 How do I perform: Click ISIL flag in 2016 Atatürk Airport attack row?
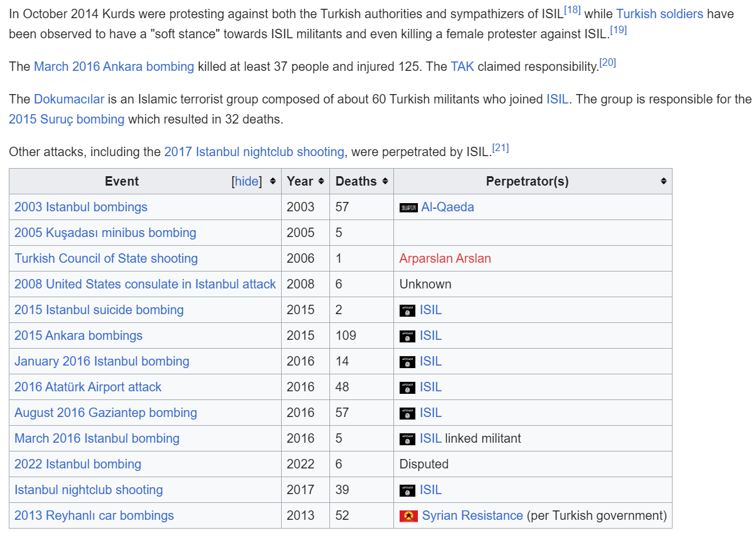coord(407,388)
